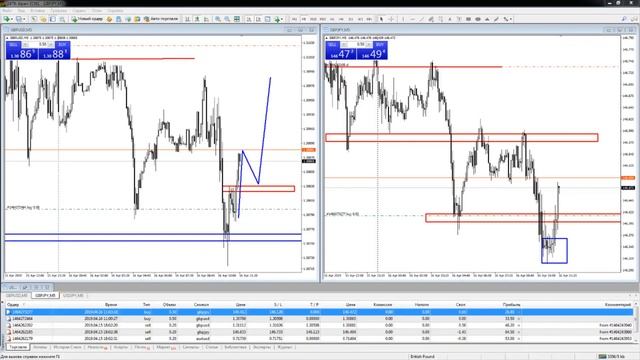Open the Графики menu
Viewport: 640px width, 360px height.
click(59, 11)
